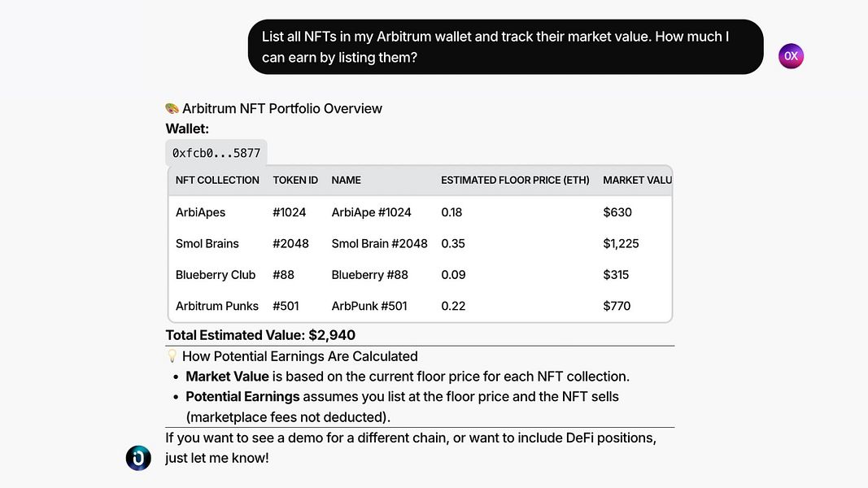This screenshot has height=488, width=868.
Task: Click the lightbulb emoji before How Potential Earnings
Action: (172, 356)
